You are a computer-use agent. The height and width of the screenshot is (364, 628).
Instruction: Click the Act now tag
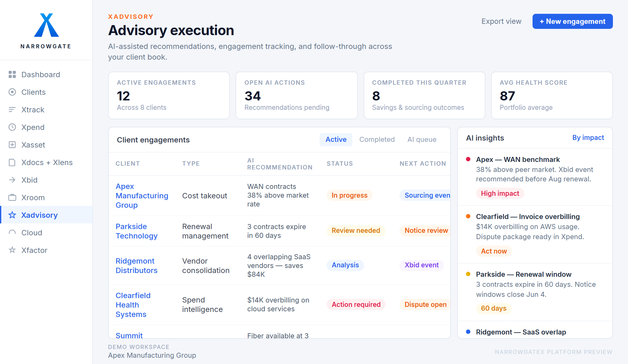click(494, 251)
